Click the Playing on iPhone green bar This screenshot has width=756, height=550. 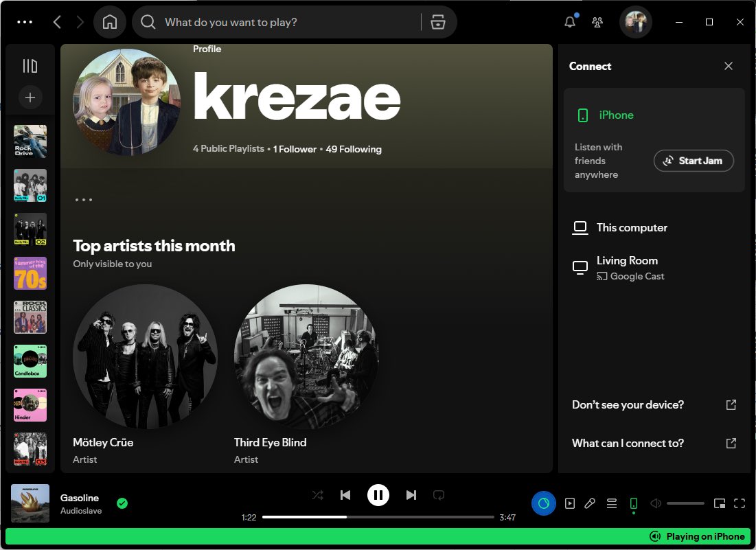click(x=378, y=536)
